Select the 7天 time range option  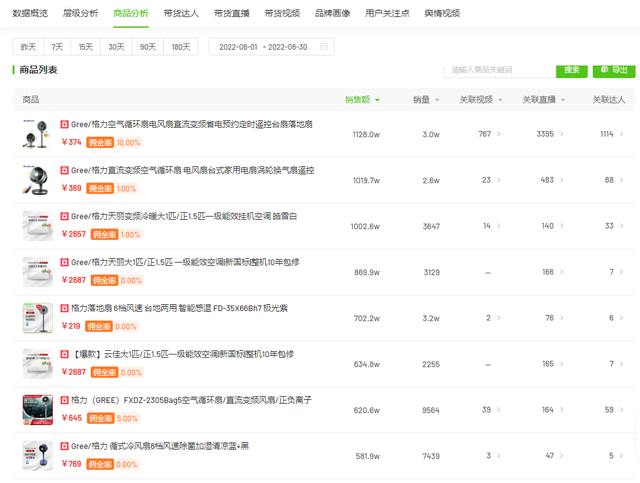click(57, 47)
